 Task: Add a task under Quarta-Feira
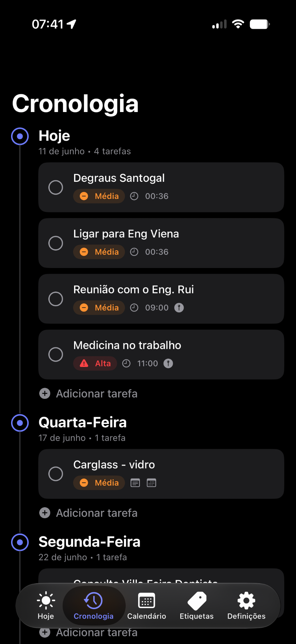88,513
